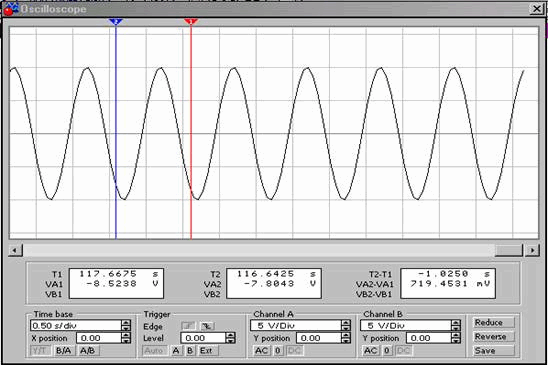Decrease Channel A Y position down arrow
The height and width of the screenshot is (365, 548).
(346, 341)
